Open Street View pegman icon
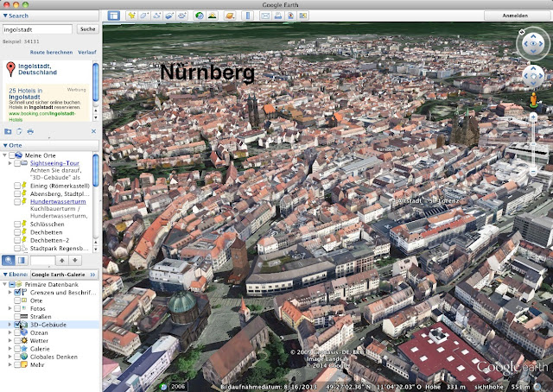 (x=534, y=100)
